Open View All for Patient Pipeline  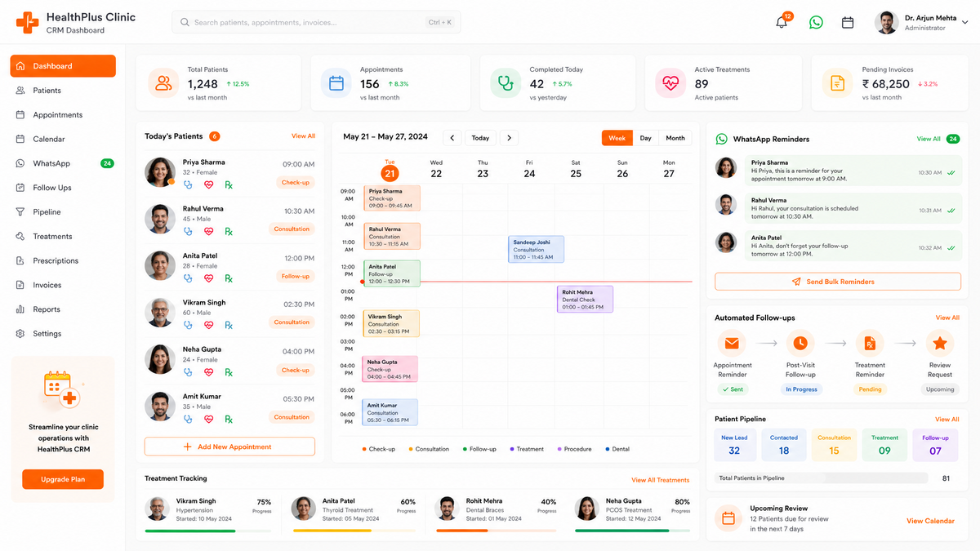tap(947, 420)
